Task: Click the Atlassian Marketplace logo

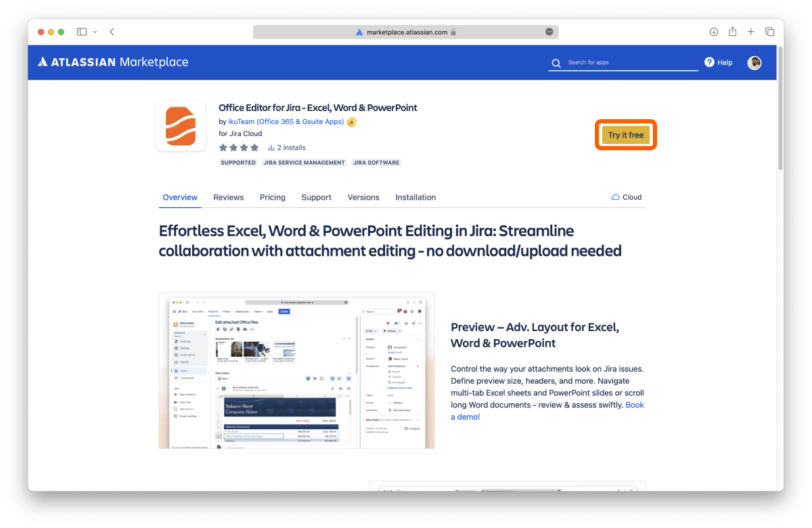Action: (x=113, y=62)
